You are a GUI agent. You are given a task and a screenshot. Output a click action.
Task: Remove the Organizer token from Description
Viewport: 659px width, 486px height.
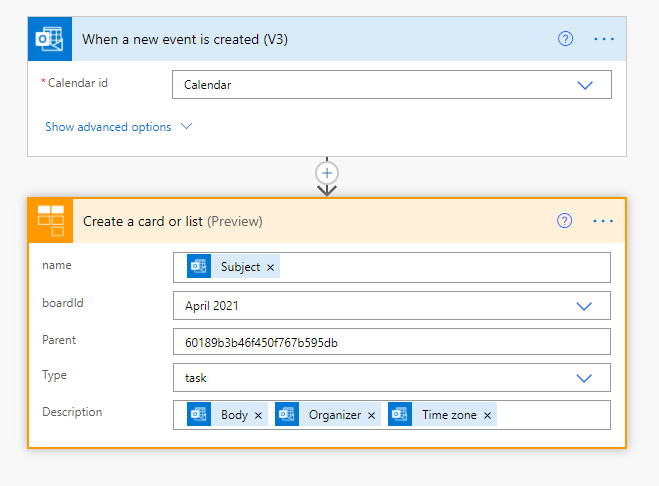(x=372, y=415)
